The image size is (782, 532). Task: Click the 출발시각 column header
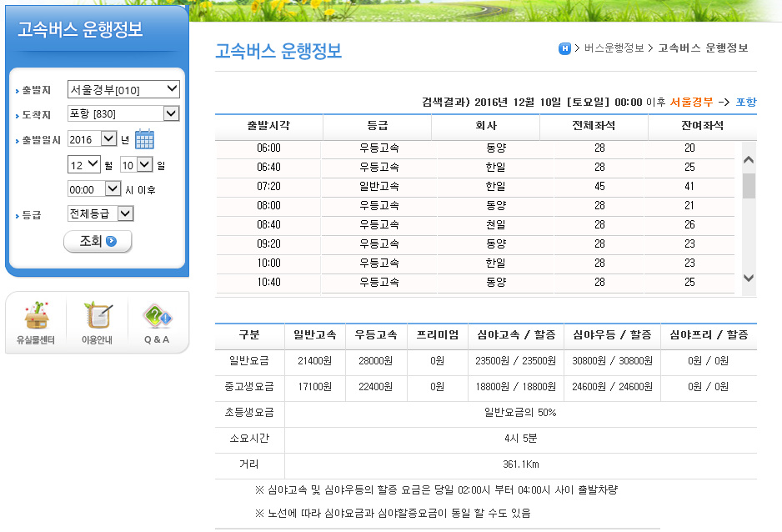pyautogui.click(x=268, y=126)
